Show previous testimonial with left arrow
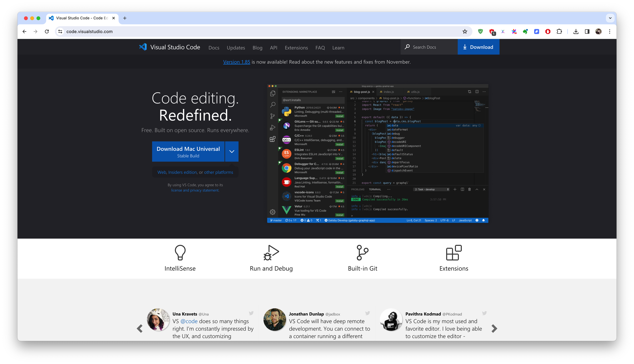This screenshot has height=364, width=634. tap(140, 328)
